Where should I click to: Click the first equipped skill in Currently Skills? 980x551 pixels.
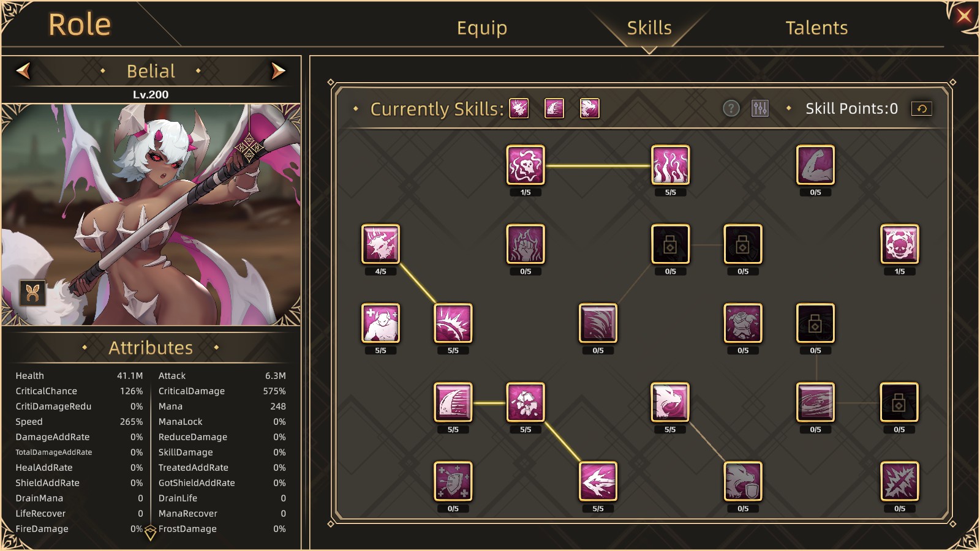[x=519, y=108]
